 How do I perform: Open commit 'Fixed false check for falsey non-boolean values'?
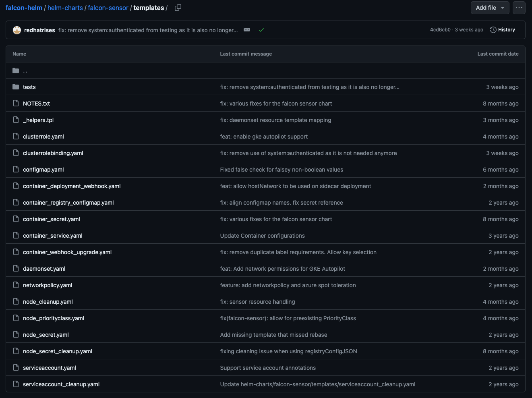[282, 170]
